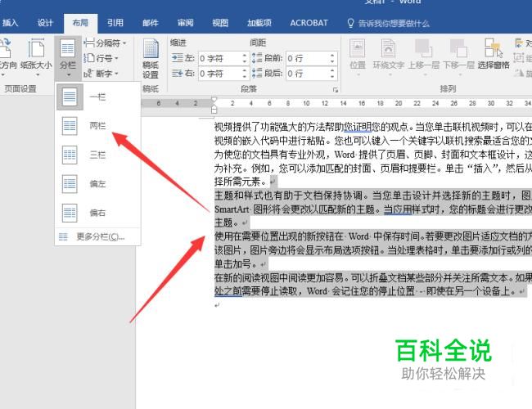Switch to the Layout (布局) tab
The height and width of the screenshot is (409, 532).
pyautogui.click(x=80, y=23)
